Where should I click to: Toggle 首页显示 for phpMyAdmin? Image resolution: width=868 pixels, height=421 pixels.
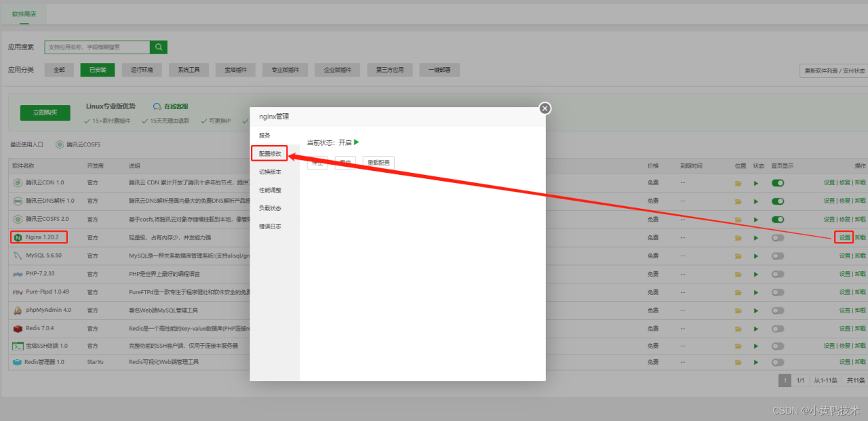[778, 310]
